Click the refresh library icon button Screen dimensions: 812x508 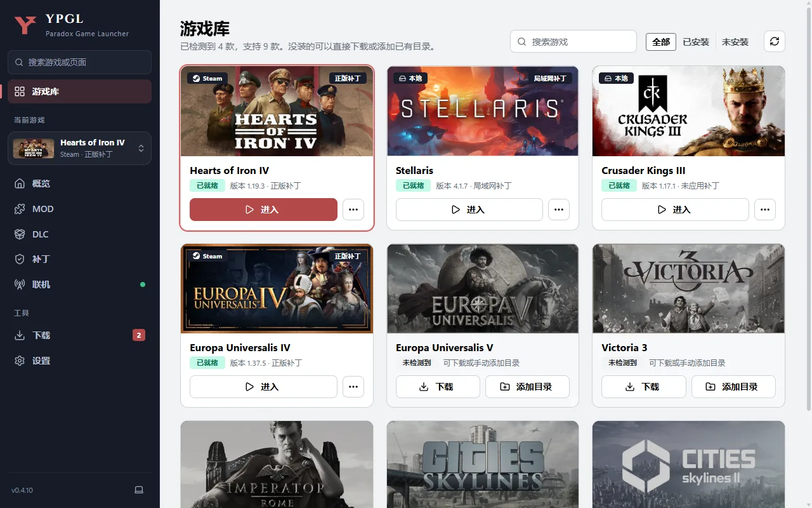click(774, 41)
